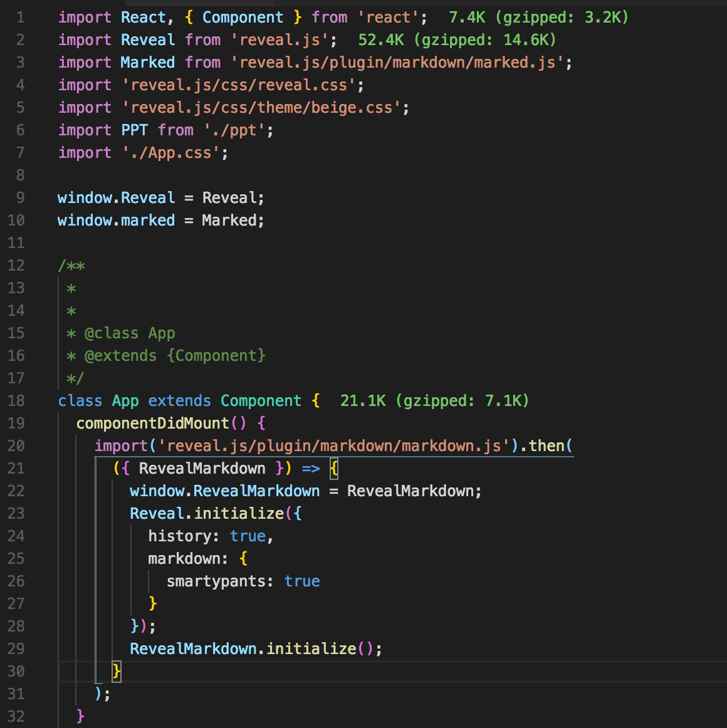Click the size annotation '52.4K (gzipped: 14.6K)'
This screenshot has width=727, height=728.
[457, 40]
